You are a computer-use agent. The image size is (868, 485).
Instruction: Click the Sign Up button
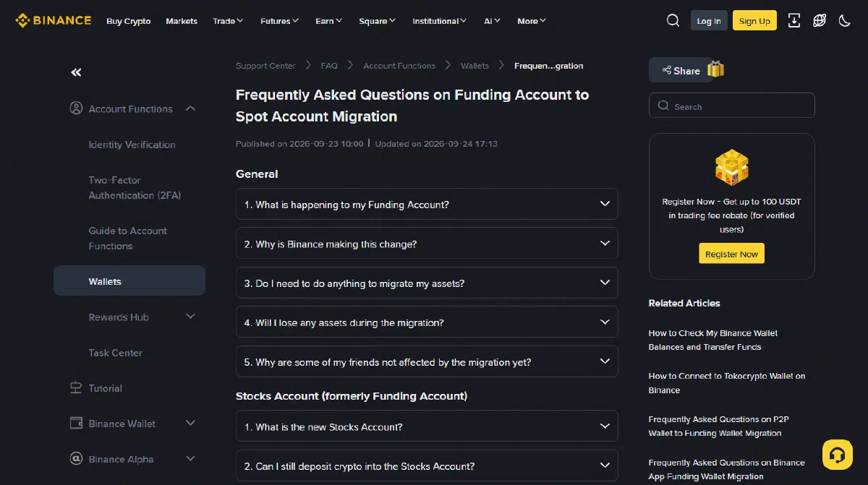(x=754, y=21)
